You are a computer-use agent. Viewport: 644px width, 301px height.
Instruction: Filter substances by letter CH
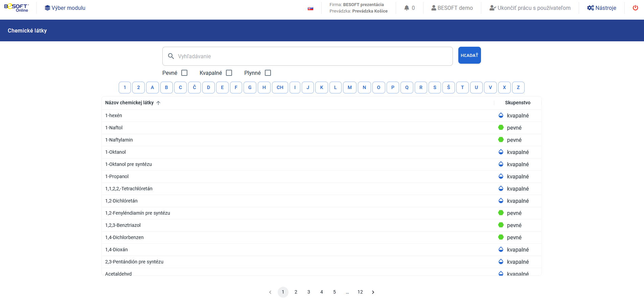click(x=280, y=87)
